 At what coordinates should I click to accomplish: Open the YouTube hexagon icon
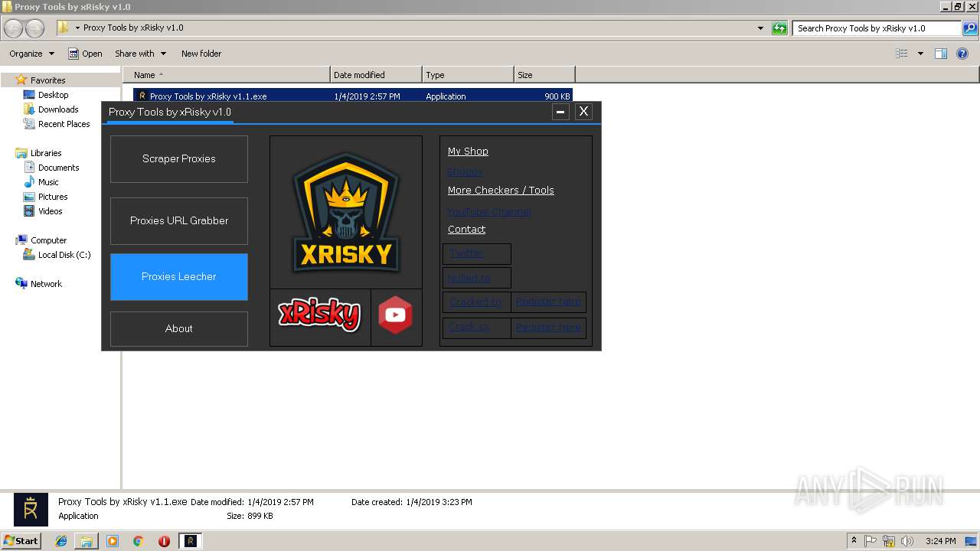395,315
